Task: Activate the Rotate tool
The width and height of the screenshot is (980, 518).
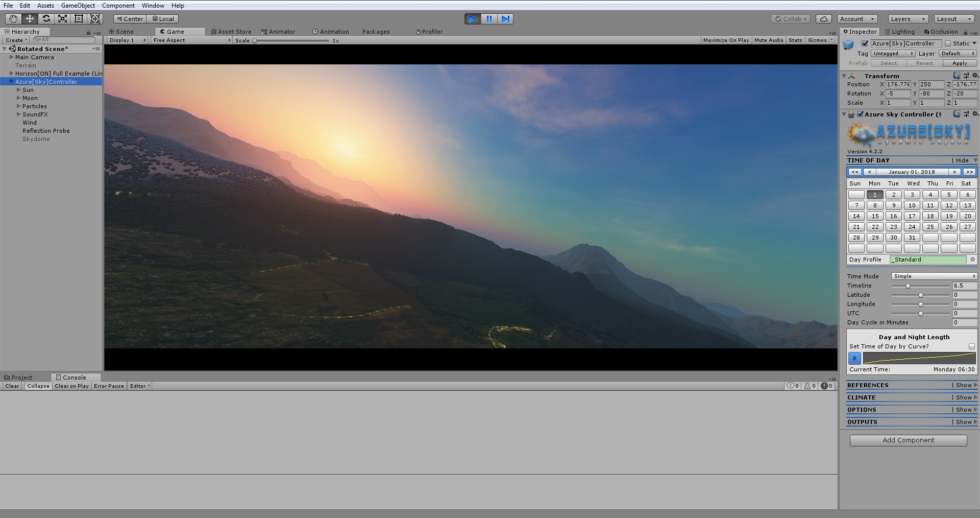Action: 46,18
